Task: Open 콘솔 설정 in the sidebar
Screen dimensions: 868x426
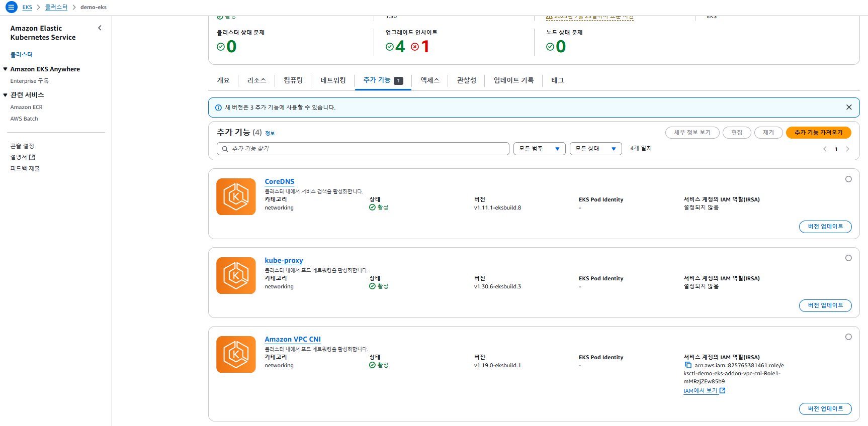Action: (x=22, y=146)
